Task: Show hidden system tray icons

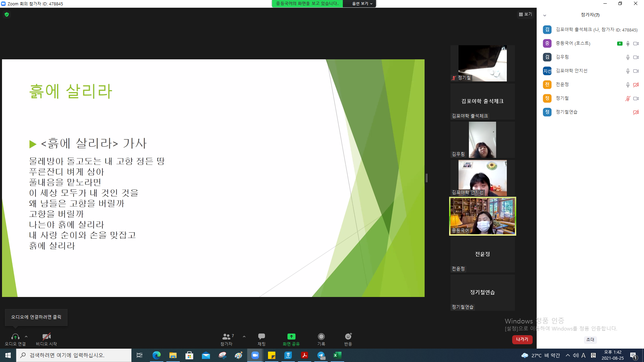Action: [568, 355]
